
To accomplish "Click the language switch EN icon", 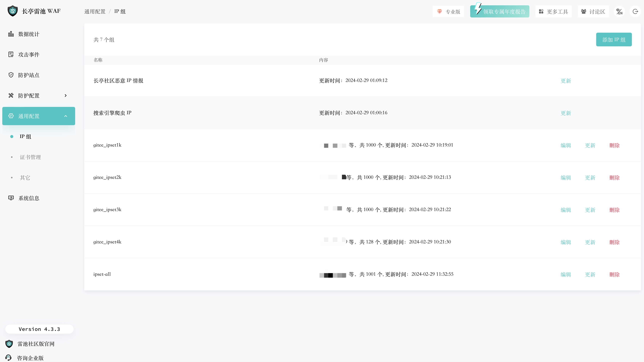I will tap(619, 12).
